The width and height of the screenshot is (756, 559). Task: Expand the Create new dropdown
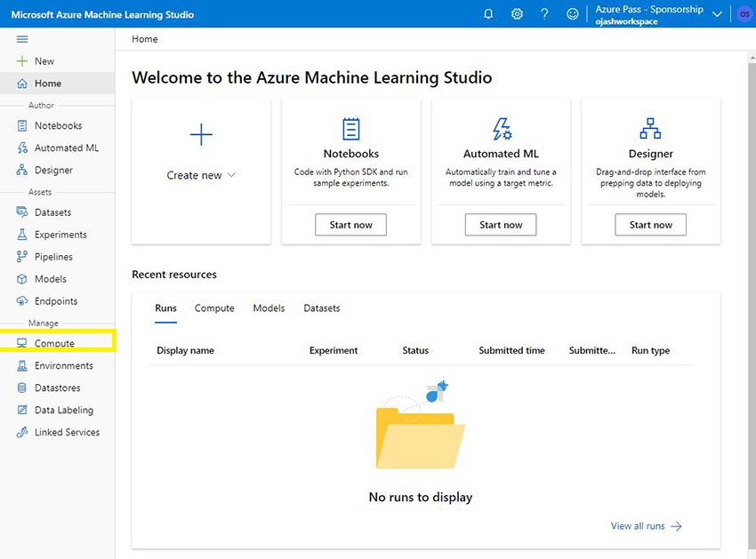pyautogui.click(x=201, y=175)
